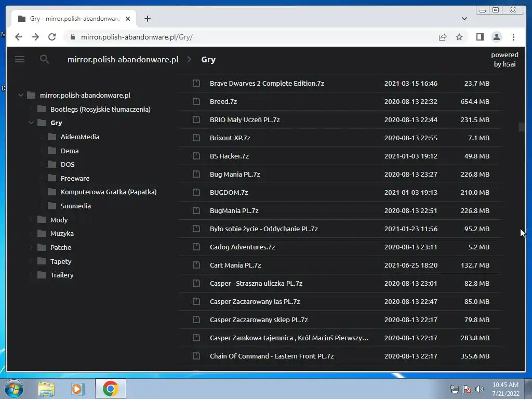The height and width of the screenshot is (399, 532).
Task: Download Było sobie życie - Oddychanie PL.7z
Action: pyautogui.click(x=263, y=229)
